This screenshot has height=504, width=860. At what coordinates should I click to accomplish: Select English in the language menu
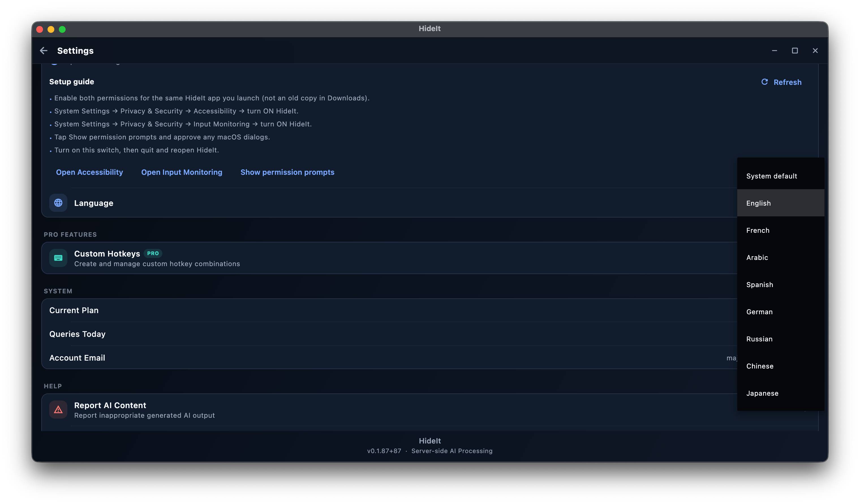pyautogui.click(x=781, y=203)
